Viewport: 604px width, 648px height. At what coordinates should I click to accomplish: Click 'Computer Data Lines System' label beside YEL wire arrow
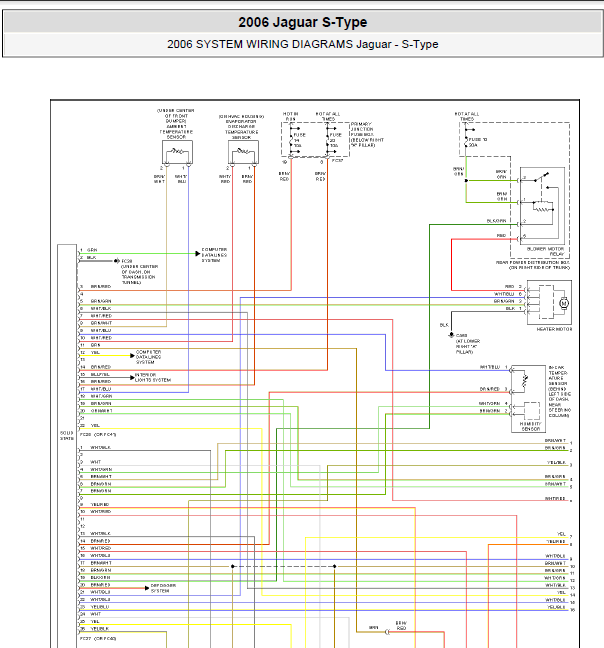148,357
